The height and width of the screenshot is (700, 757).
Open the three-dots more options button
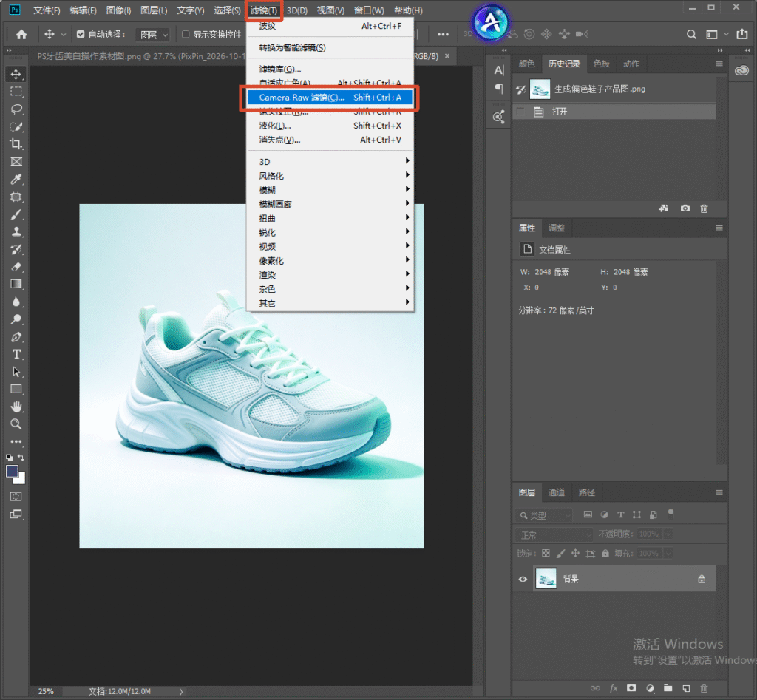(x=443, y=34)
